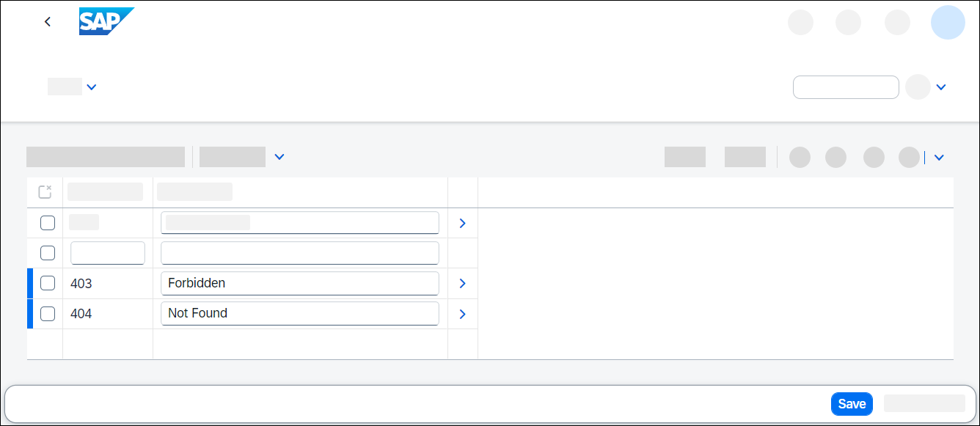980x426 pixels.
Task: Tick the checkbox for the 404 row
Action: pyautogui.click(x=48, y=314)
